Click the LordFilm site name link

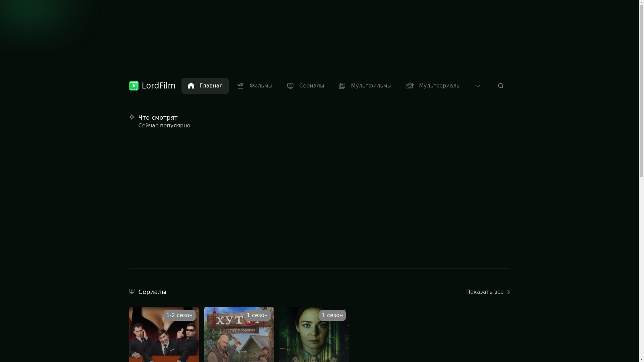point(158,86)
